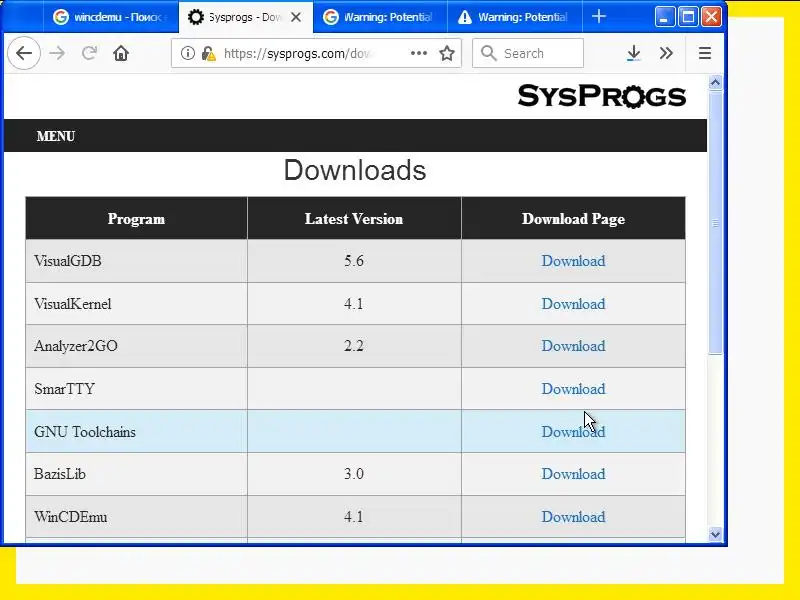
Task: Switch to the Warning tab with triangle icon
Action: [x=514, y=17]
